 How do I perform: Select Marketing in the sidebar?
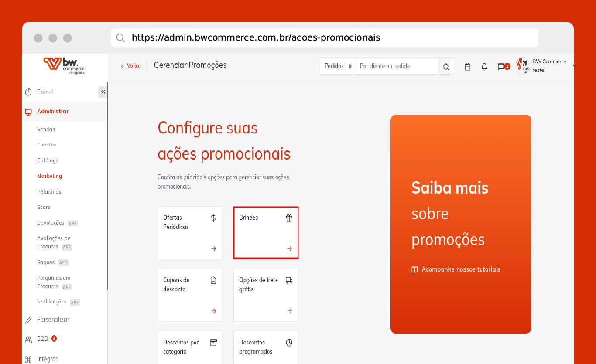coord(50,176)
